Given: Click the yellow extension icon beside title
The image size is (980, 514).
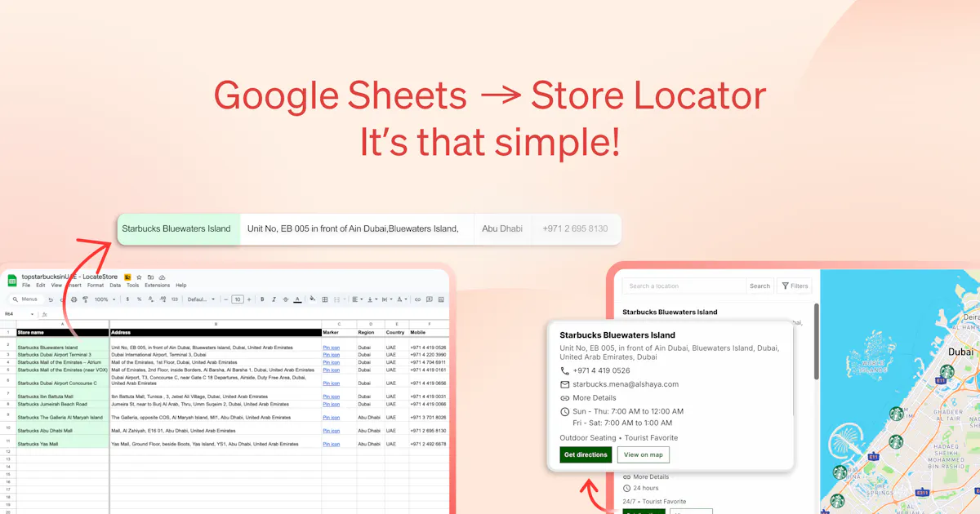Looking at the screenshot, I should (127, 277).
